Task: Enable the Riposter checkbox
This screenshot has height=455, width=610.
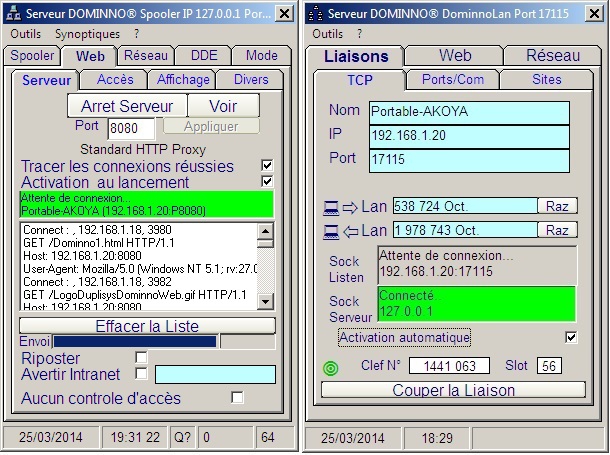Action: (141, 358)
